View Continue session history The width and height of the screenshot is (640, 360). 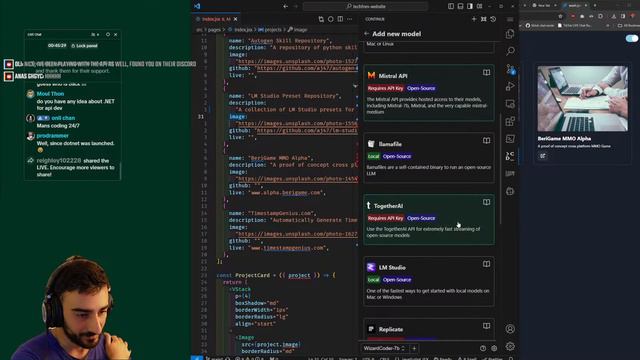(x=493, y=19)
